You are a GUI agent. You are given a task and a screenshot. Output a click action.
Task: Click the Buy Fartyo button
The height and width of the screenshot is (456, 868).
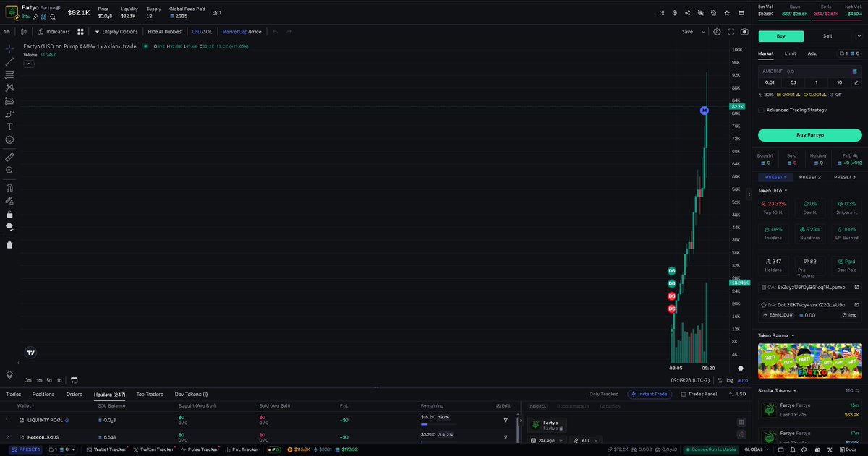(x=810, y=135)
